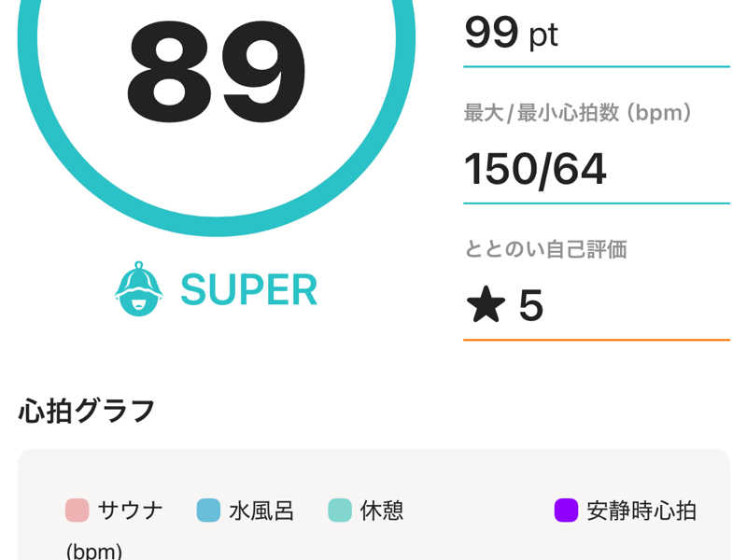
Task: Click the 99 pt value
Action: 511,34
